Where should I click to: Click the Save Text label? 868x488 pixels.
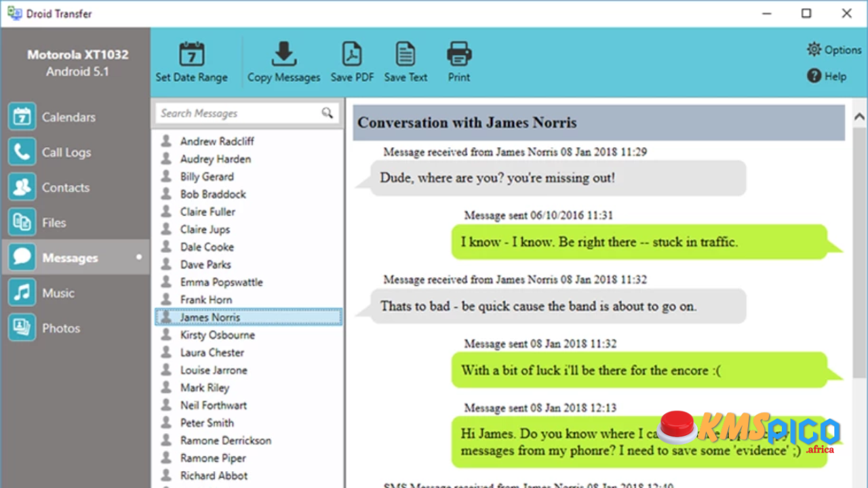click(406, 77)
